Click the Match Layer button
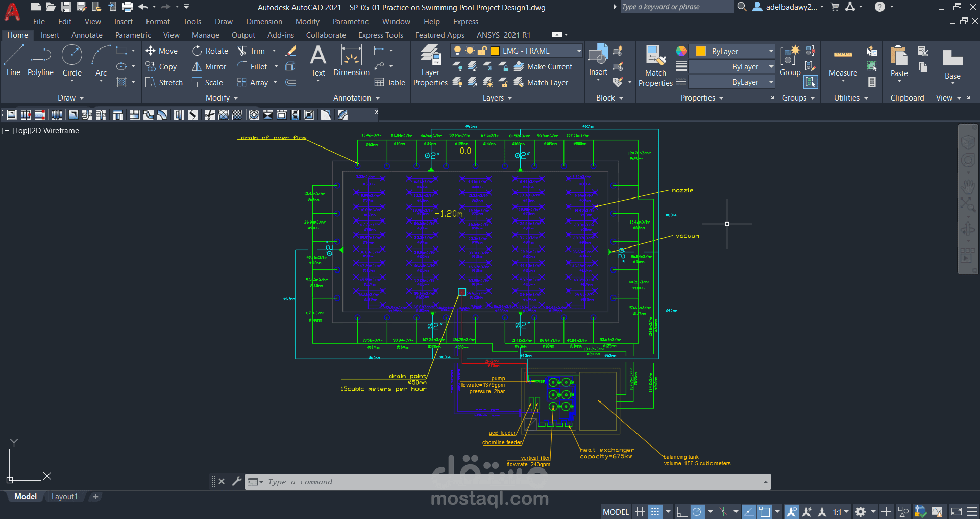Screen dimensions: 980x519 tap(541, 83)
